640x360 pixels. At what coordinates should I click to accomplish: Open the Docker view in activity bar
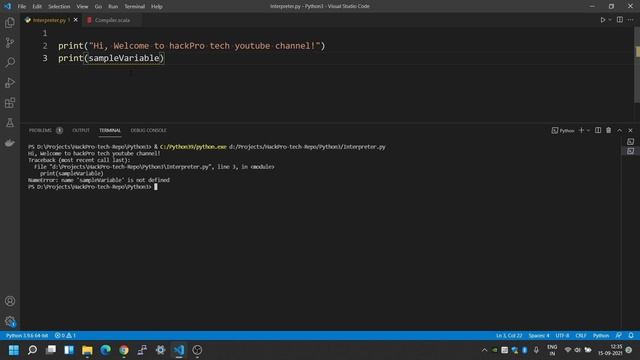pos(10,142)
